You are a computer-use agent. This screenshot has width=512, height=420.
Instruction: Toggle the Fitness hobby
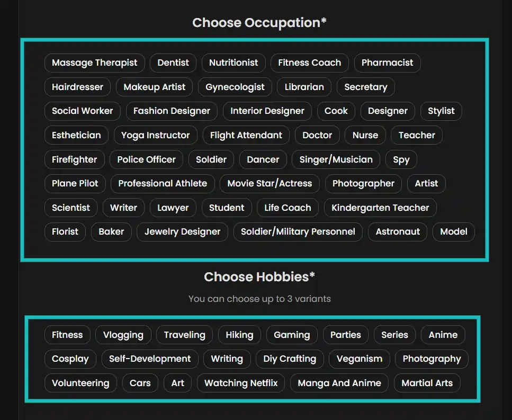coord(67,335)
